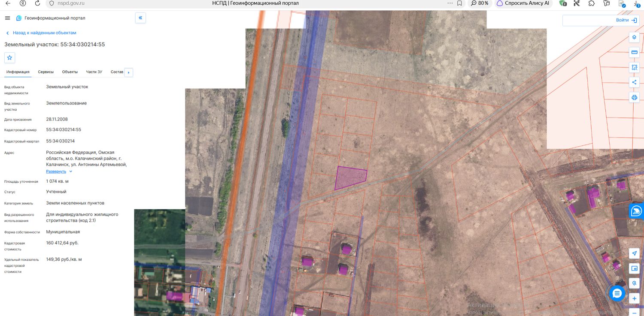Show more tabs with arrow button
Image resolution: width=644 pixels, height=316 pixels.
point(128,72)
